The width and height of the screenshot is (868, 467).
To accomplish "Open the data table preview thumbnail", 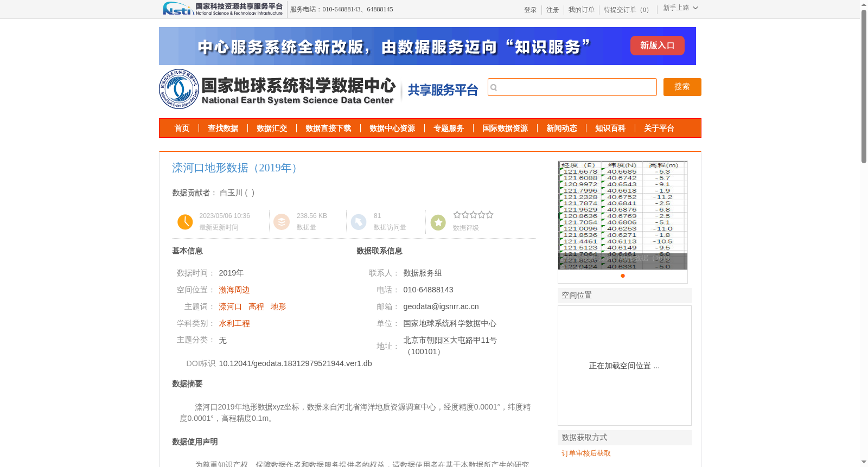I will pos(623,215).
